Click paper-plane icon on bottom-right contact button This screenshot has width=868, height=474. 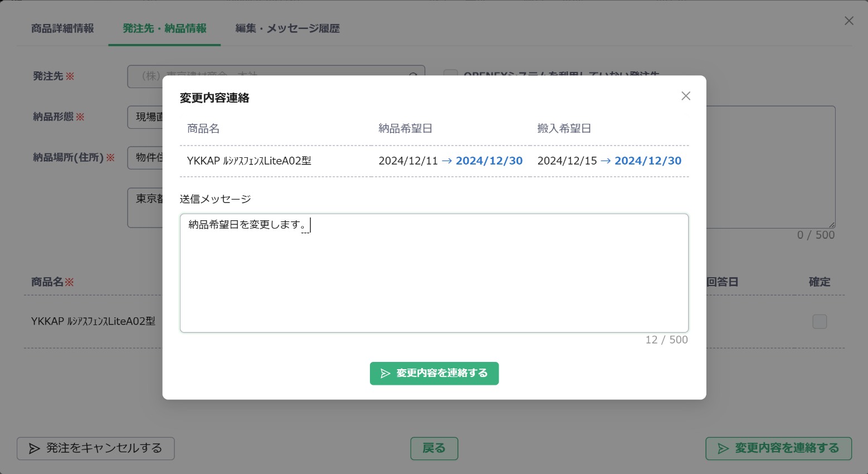pyautogui.click(x=723, y=448)
